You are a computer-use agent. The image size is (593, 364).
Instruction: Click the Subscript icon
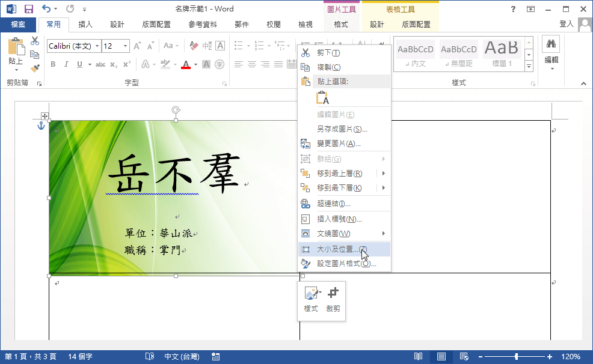click(x=113, y=65)
